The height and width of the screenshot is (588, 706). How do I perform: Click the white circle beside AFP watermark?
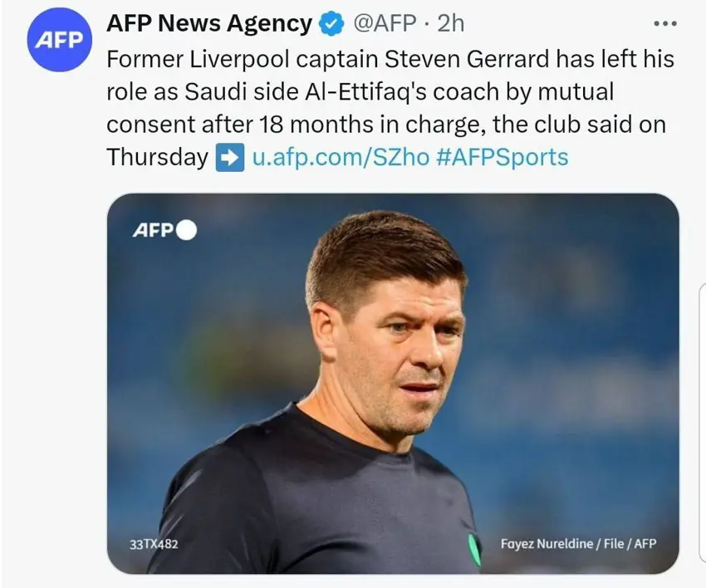click(186, 229)
